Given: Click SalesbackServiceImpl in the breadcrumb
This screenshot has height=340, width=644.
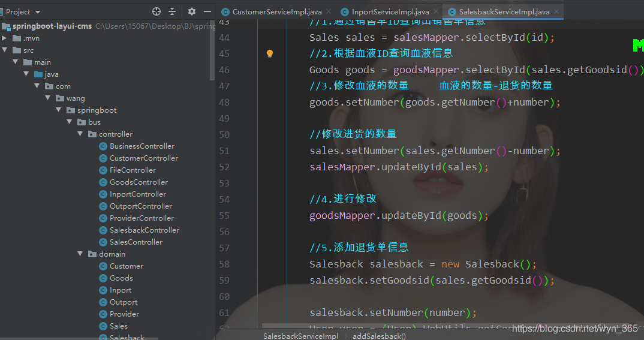Looking at the screenshot, I should tap(300, 336).
